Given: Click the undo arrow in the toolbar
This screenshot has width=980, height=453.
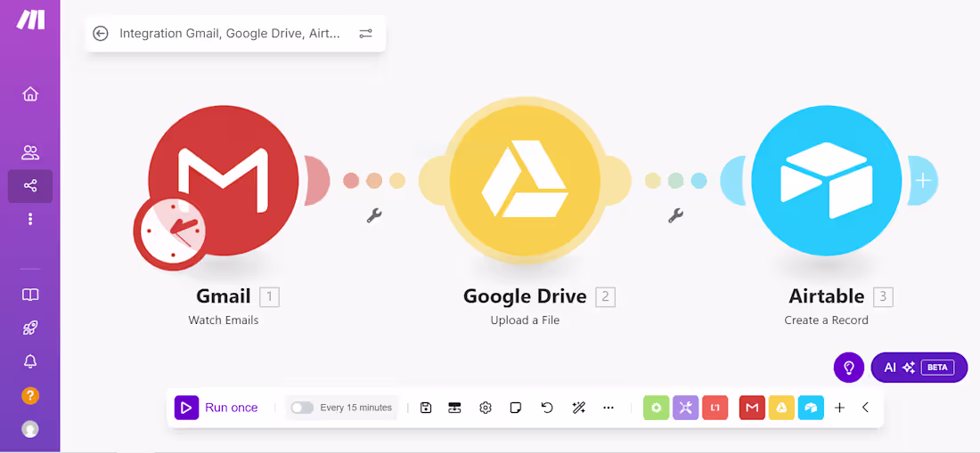Looking at the screenshot, I should pyautogui.click(x=547, y=408).
